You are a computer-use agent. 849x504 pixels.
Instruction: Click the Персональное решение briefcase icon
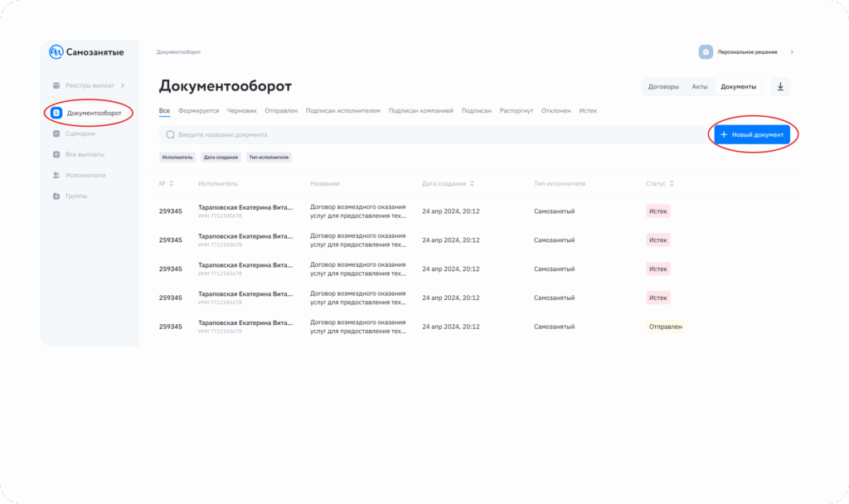[x=706, y=52]
